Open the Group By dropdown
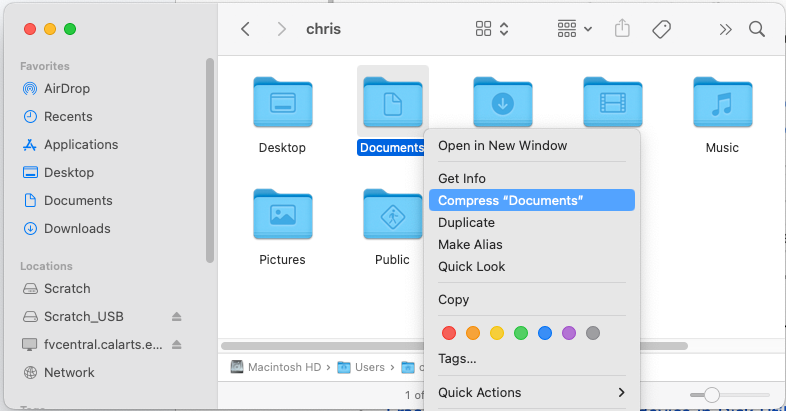The height and width of the screenshot is (411, 786). click(574, 29)
